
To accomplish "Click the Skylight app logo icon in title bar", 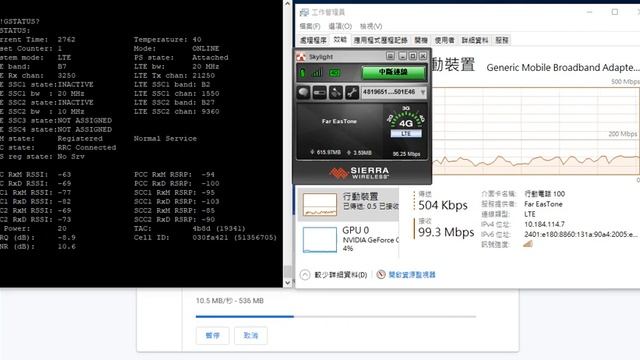I will tap(301, 57).
